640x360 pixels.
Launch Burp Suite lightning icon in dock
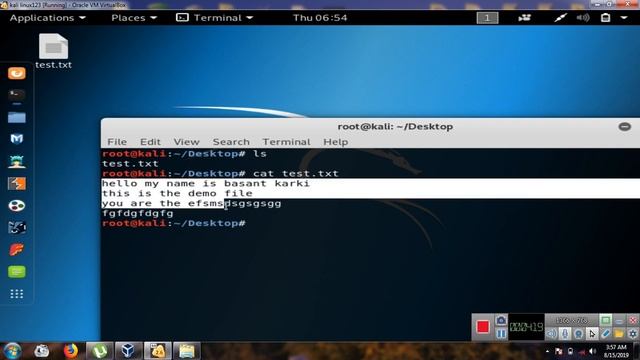pos(17,184)
